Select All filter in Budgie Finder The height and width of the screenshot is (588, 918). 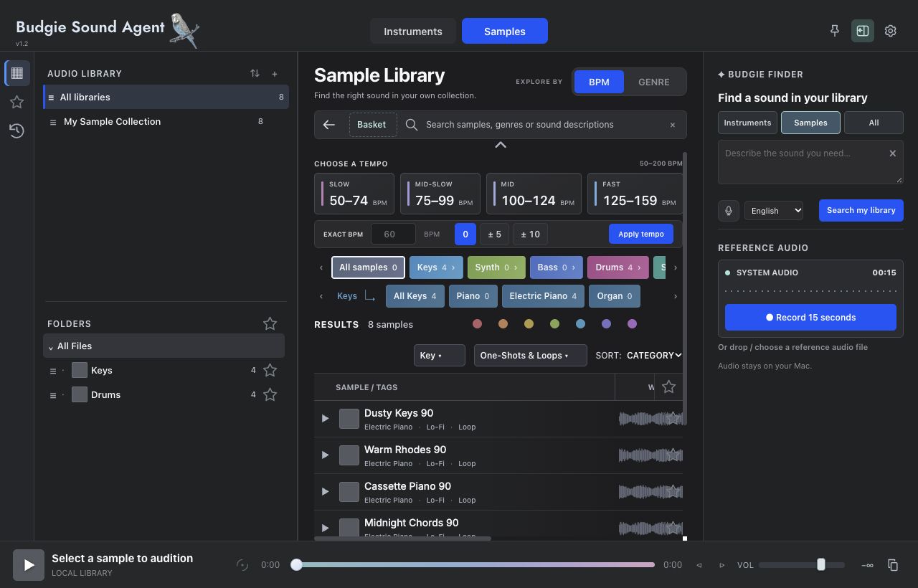click(874, 123)
